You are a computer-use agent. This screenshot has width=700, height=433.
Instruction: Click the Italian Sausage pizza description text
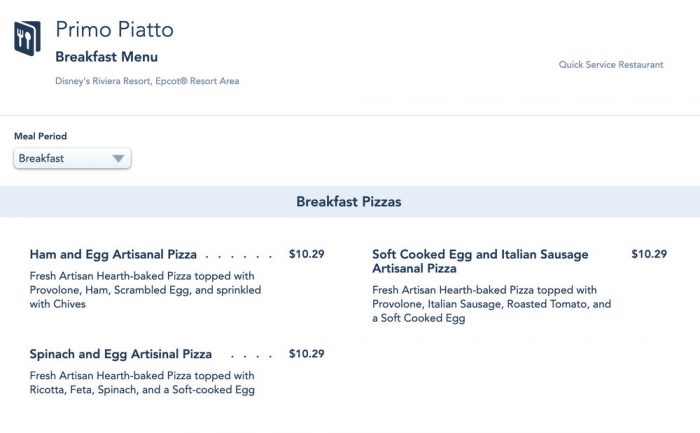pyautogui.click(x=490, y=304)
